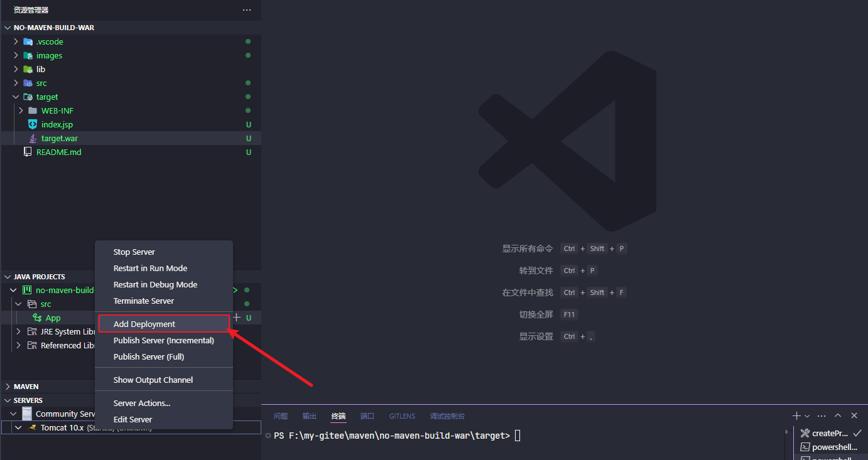Switch to the 输出 (Output) panel tab
868x460 pixels.
tap(310, 416)
